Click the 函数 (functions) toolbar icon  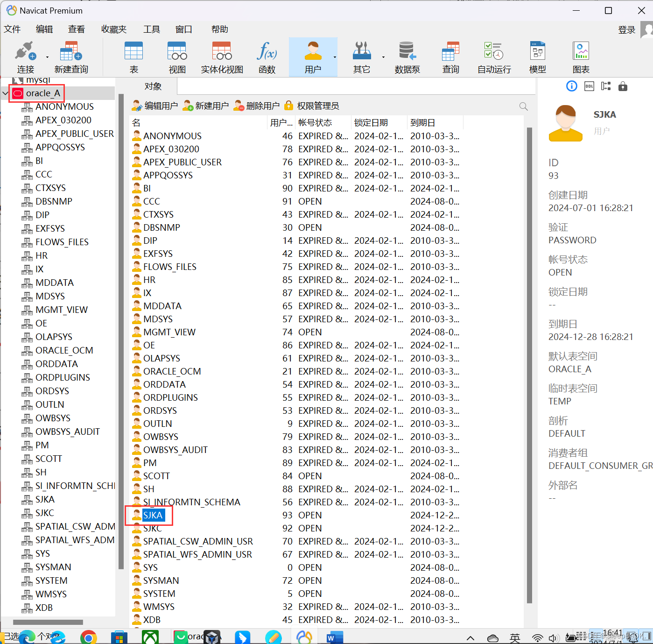pyautogui.click(x=267, y=56)
